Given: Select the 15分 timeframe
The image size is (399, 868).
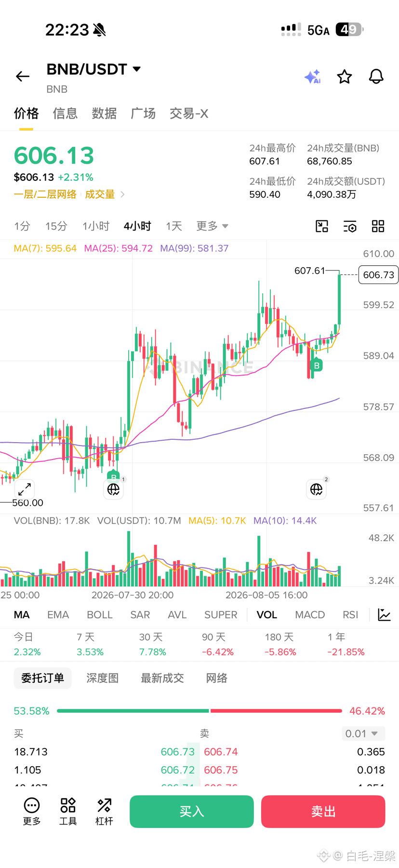Looking at the screenshot, I should point(56,226).
